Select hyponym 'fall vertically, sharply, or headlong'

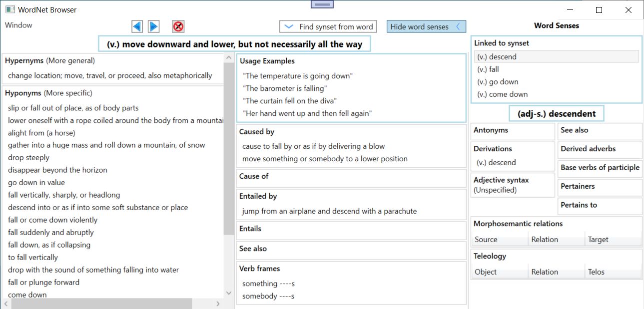pyautogui.click(x=64, y=195)
